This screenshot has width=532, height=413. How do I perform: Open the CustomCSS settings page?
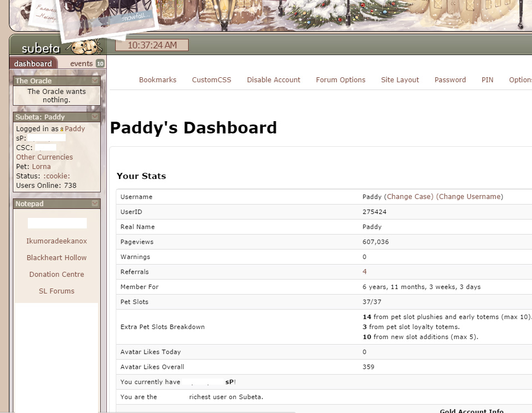211,79
